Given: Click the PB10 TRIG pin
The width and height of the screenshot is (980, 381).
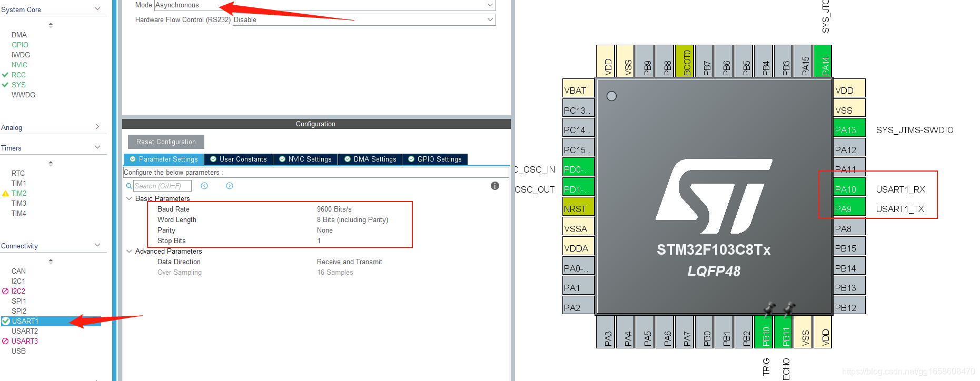Looking at the screenshot, I should [764, 332].
